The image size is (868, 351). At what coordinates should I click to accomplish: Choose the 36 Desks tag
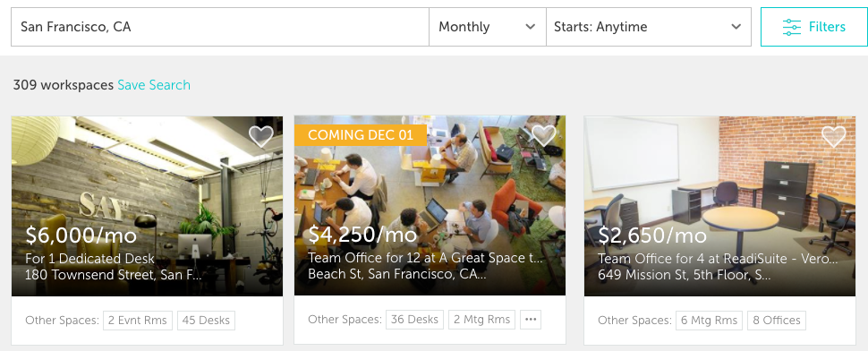click(414, 320)
